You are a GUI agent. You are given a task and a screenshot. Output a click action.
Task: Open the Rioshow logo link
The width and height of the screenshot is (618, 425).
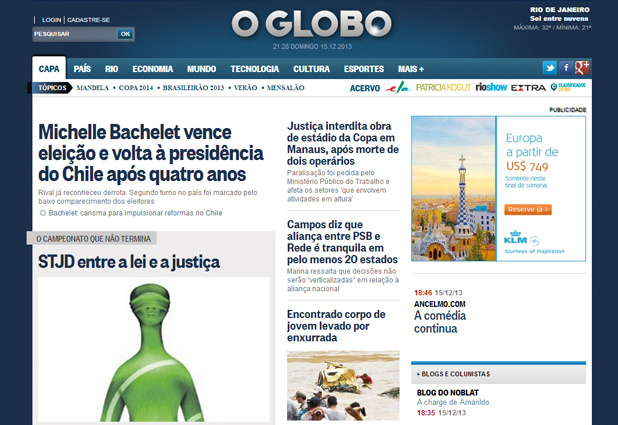(x=490, y=88)
